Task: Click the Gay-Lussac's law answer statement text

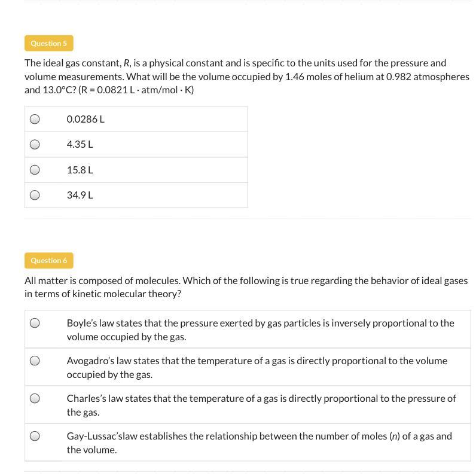Action: [259, 443]
